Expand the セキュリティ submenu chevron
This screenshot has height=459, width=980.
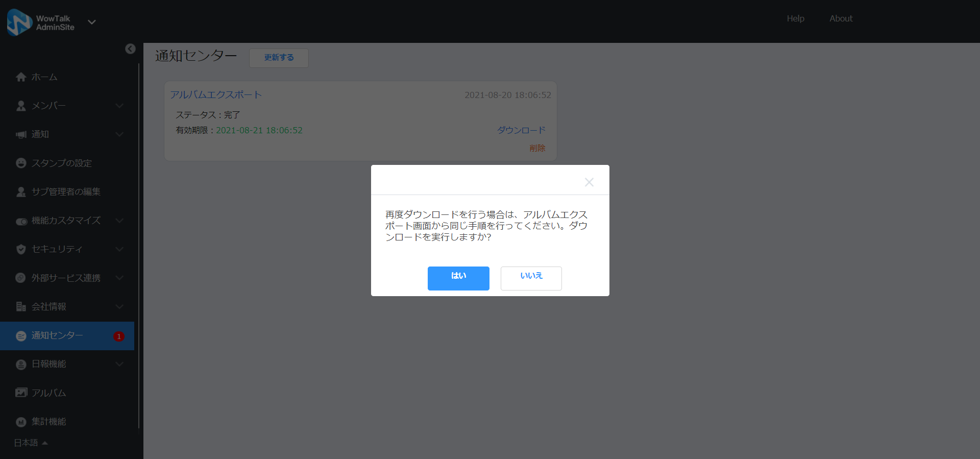[119, 249]
